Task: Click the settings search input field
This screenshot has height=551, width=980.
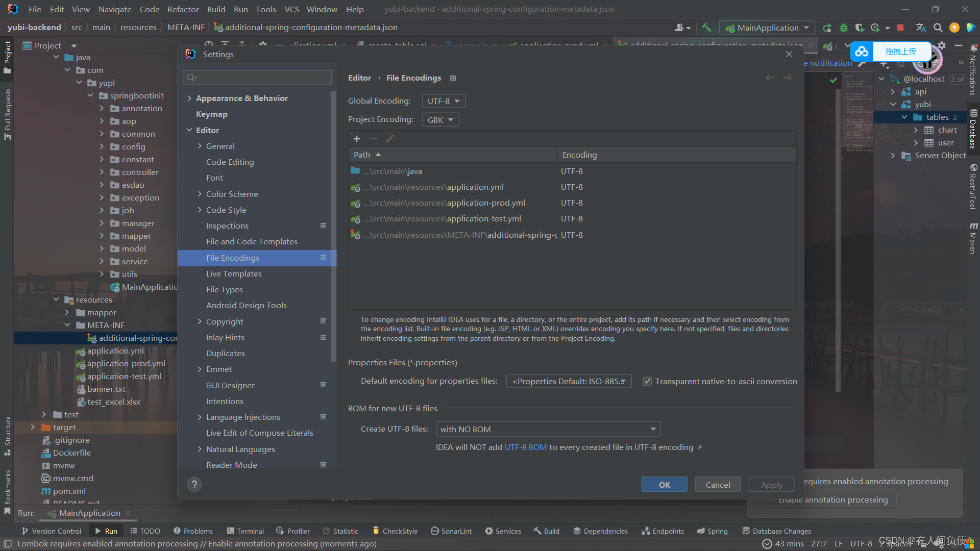Action: pyautogui.click(x=257, y=77)
